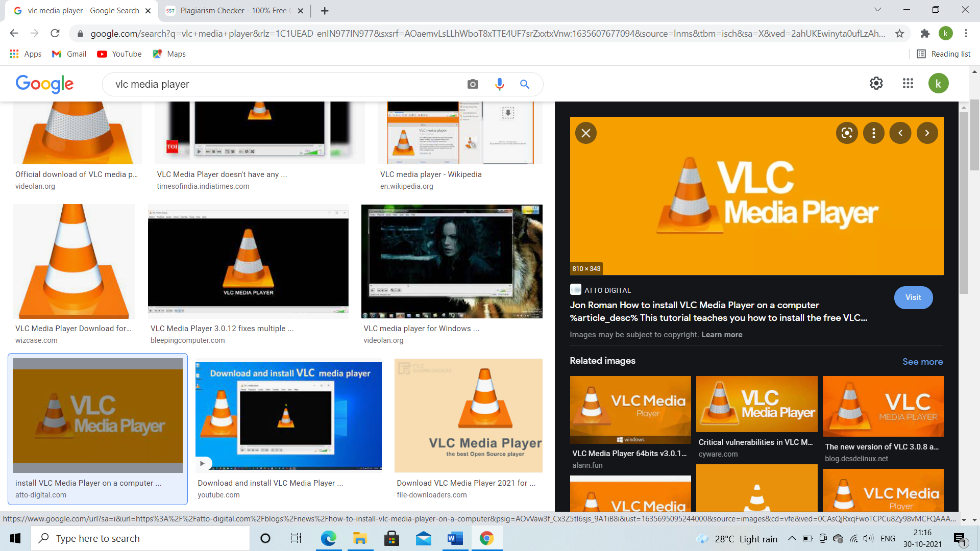Viewport: 980px width, 551px height.
Task: Click the blue search magnifier button
Action: point(524,84)
